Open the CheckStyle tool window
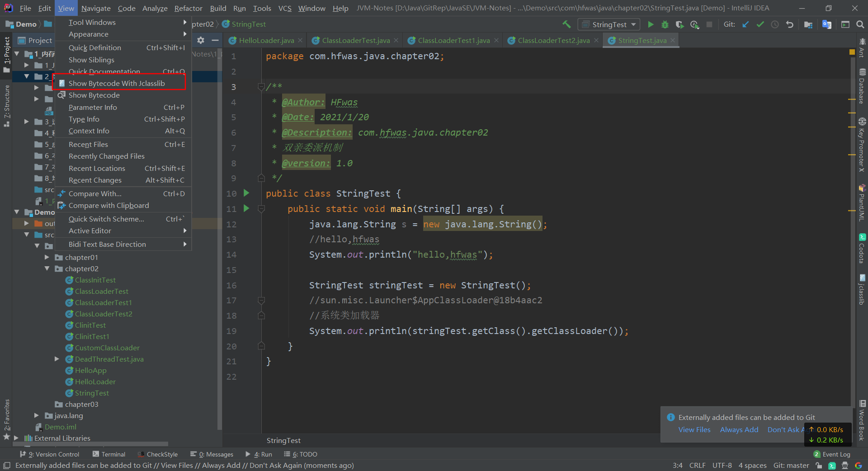The image size is (868, 471). coord(158,454)
